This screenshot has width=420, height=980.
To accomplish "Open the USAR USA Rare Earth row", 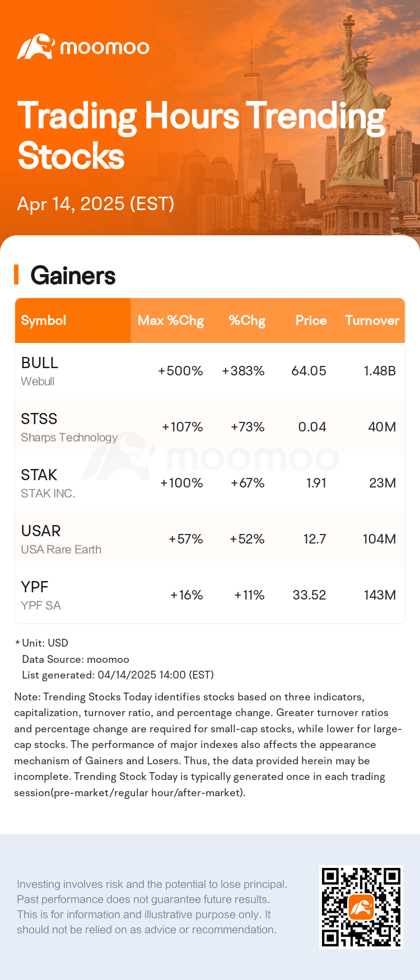I will tap(210, 539).
